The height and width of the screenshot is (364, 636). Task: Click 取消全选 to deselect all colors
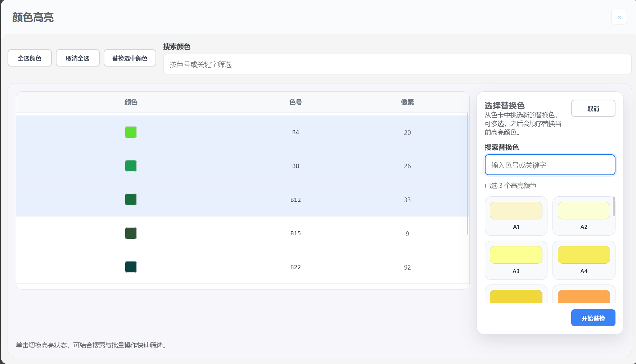coord(77,58)
